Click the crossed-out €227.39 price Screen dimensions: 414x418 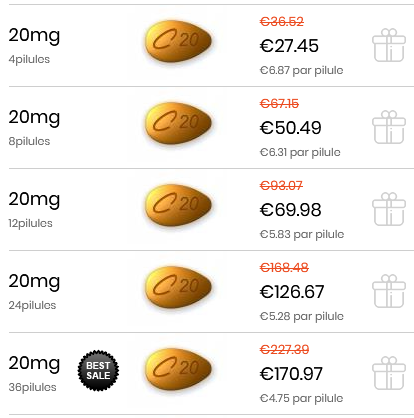click(x=284, y=349)
